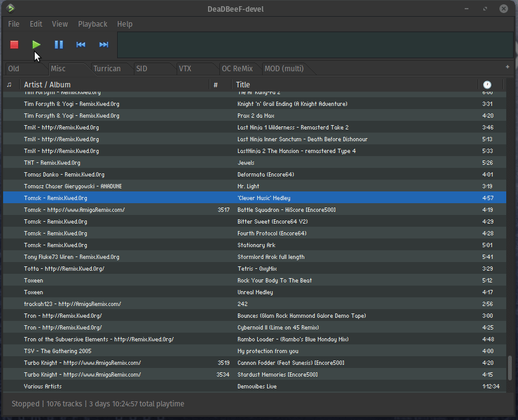
Task: Select 'Unreal Medley' by Toxeen
Action: click(255, 292)
